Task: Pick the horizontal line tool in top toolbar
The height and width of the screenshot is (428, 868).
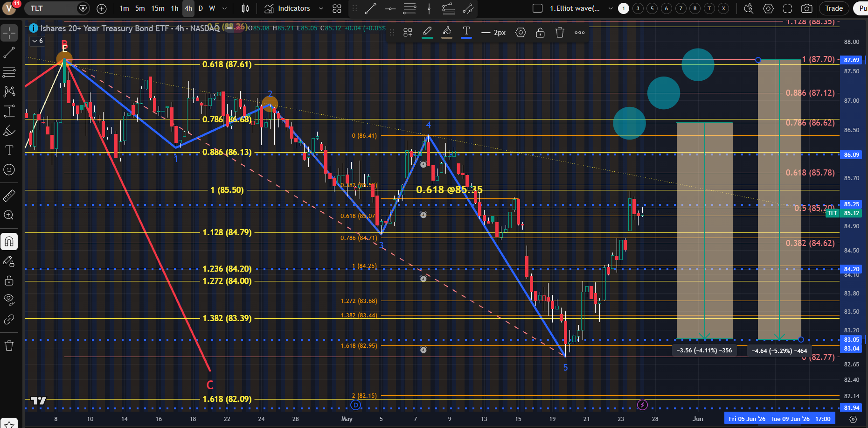Action: coord(390,8)
